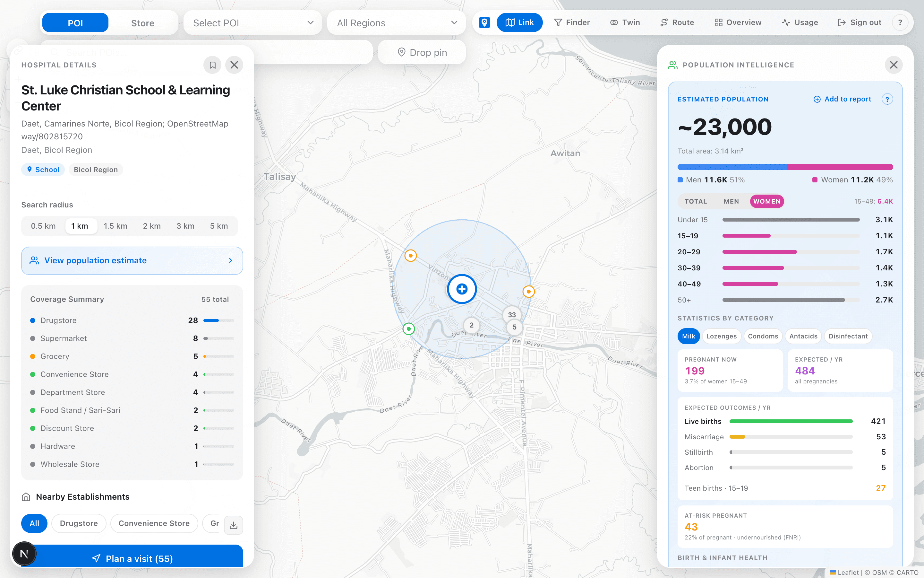Image resolution: width=924 pixels, height=578 pixels.
Task: Filter nearby establishments by All
Action: click(34, 523)
